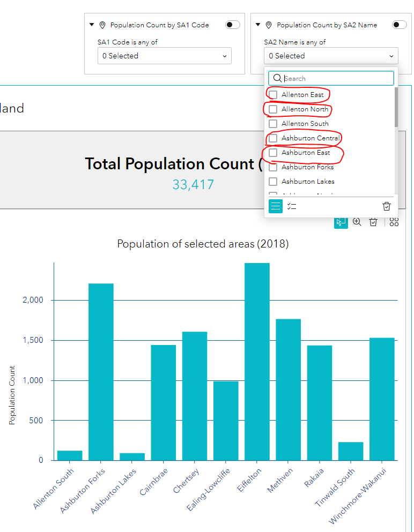Click the Eiffelton axis label
This screenshot has width=414, height=532.
[249, 479]
